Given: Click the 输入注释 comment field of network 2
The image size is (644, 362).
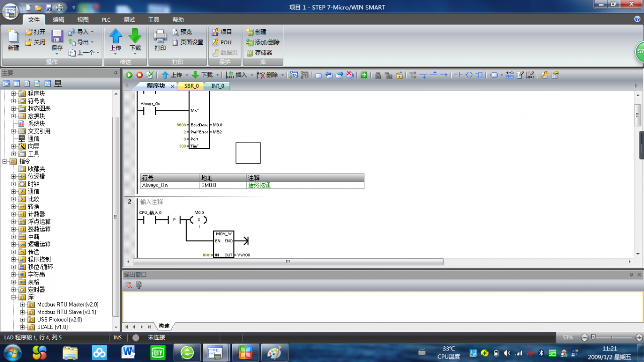Looking at the screenshot, I should click(152, 202).
